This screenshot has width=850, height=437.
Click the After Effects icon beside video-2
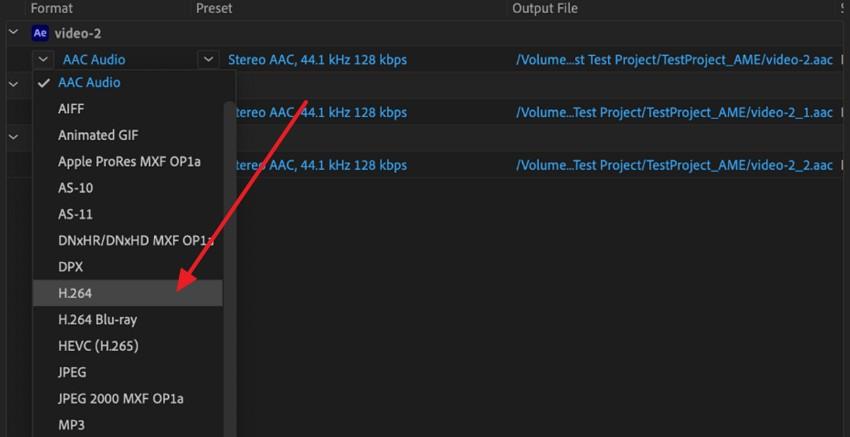point(40,34)
